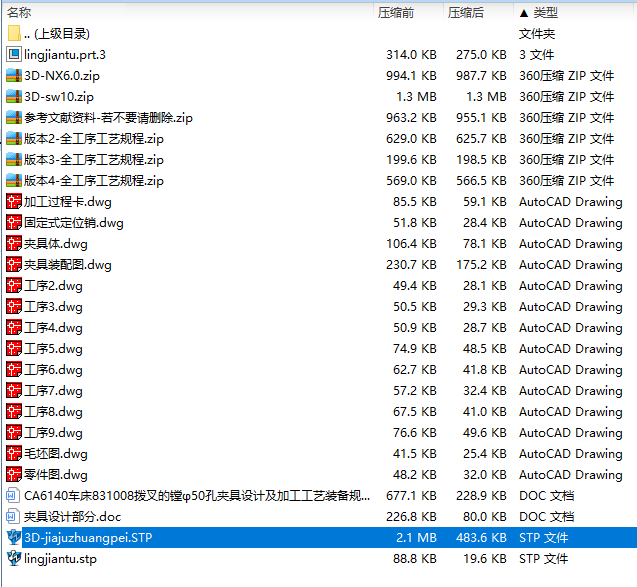Click the 工序4.dwg AutoCAD icon
This screenshot has height=587, width=637.
[x=14, y=327]
